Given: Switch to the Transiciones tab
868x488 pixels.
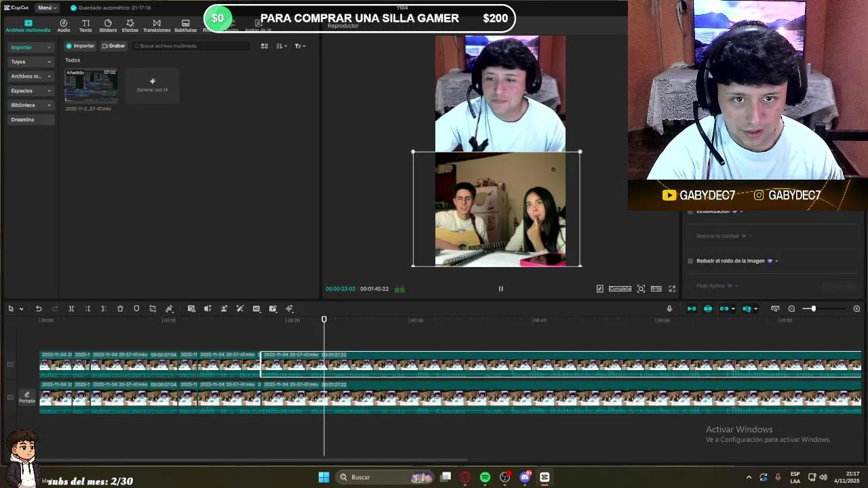Looking at the screenshot, I should tap(157, 26).
